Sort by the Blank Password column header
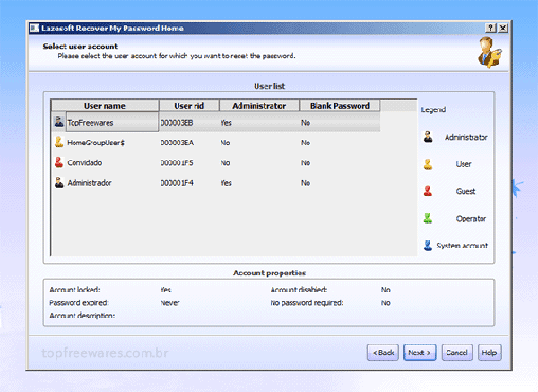Viewport: 538px width, 392px height. [340, 106]
